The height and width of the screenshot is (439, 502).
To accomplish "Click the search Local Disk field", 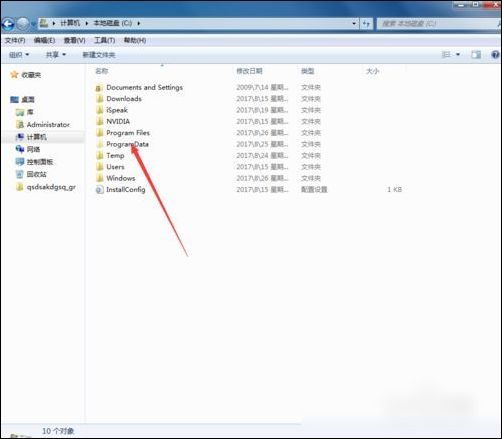I will pos(437,23).
